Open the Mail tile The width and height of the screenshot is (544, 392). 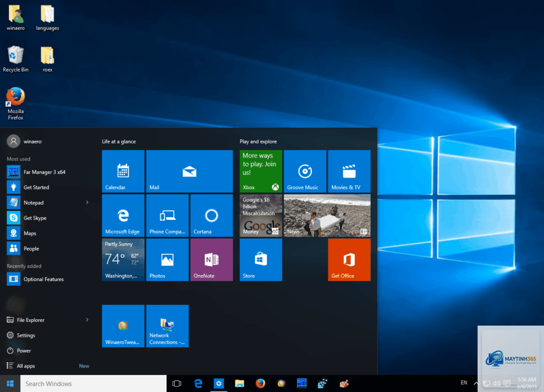[x=190, y=171]
